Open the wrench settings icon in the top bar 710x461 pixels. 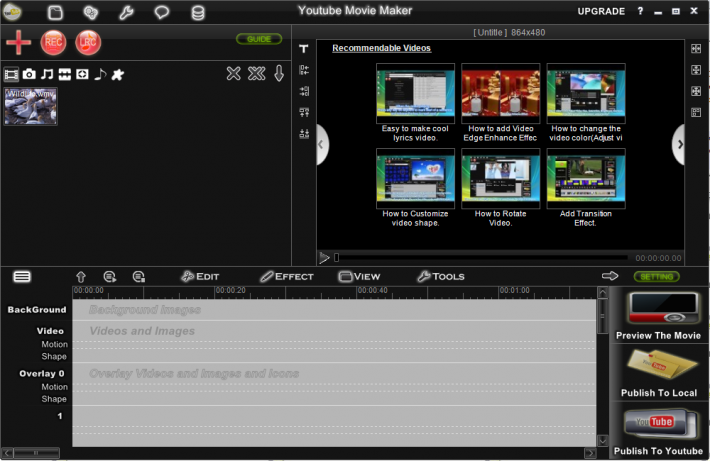pos(126,12)
